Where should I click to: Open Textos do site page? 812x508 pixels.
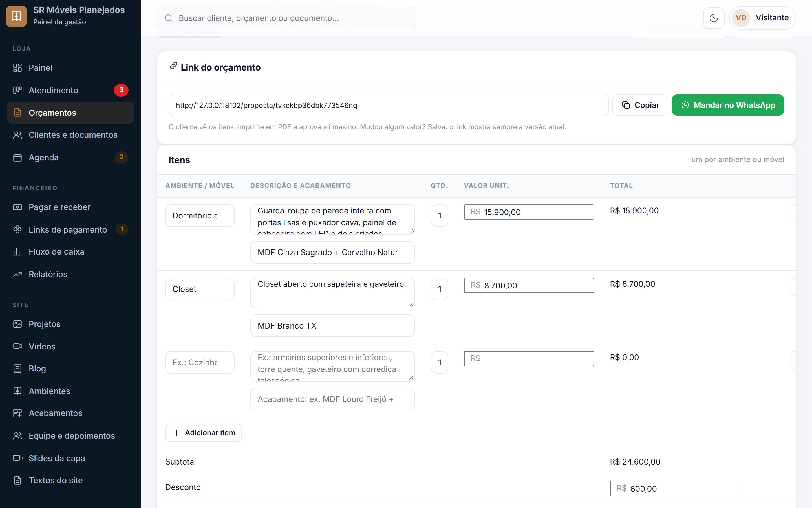[70, 480]
